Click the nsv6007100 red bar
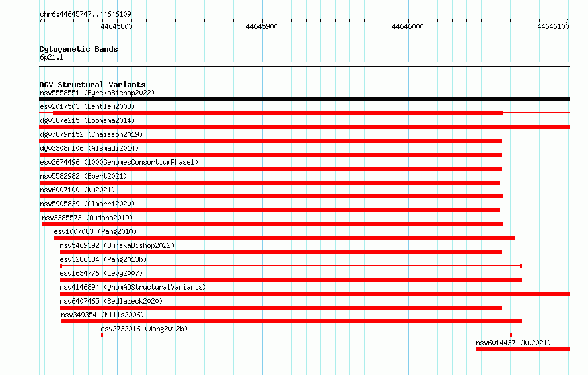 tap(271, 196)
